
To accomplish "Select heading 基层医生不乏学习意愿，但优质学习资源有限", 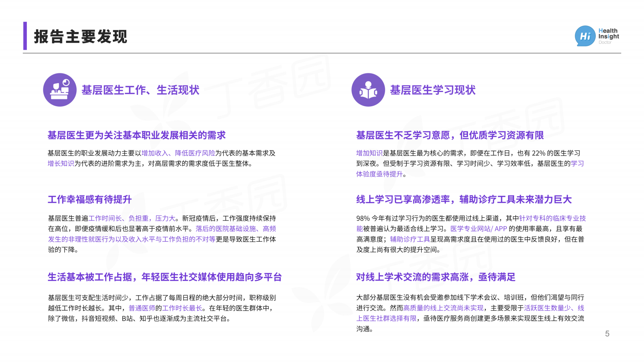I will coord(450,135).
